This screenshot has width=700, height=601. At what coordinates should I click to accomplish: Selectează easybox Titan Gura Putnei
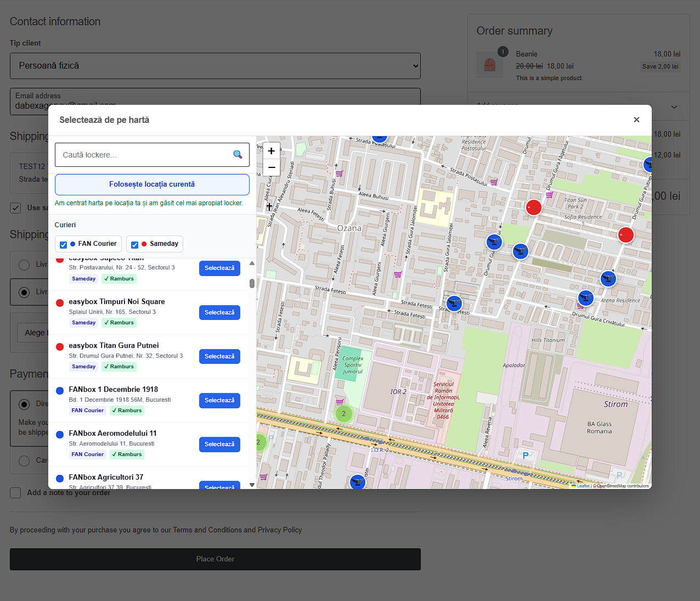219,356
